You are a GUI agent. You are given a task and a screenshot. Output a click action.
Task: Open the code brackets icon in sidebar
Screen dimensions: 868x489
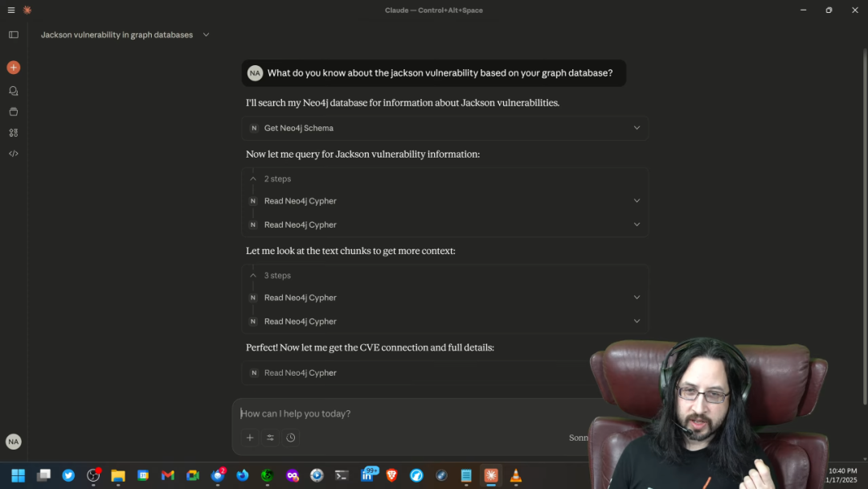pos(14,154)
